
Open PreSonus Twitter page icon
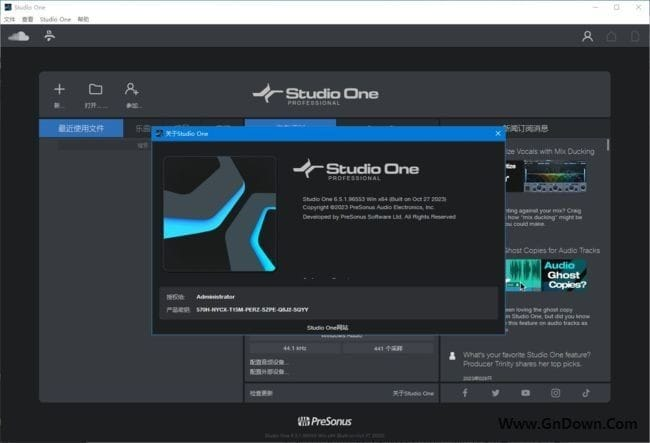tap(495, 393)
